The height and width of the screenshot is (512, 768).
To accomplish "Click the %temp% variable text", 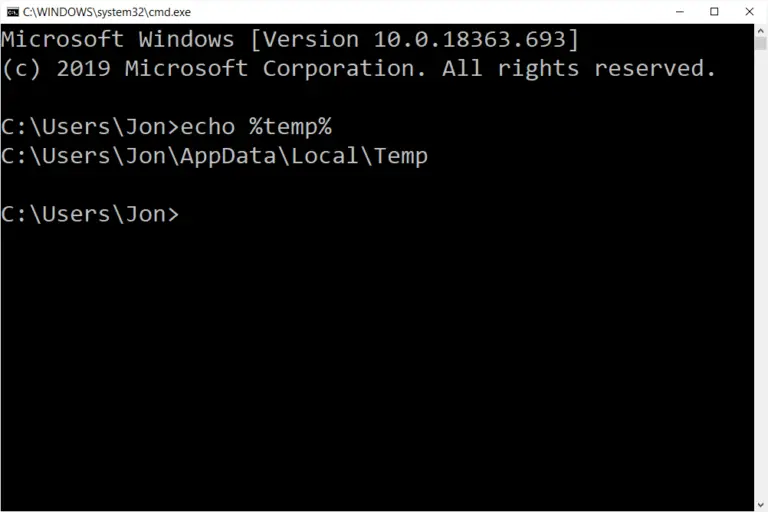I will (290, 127).
